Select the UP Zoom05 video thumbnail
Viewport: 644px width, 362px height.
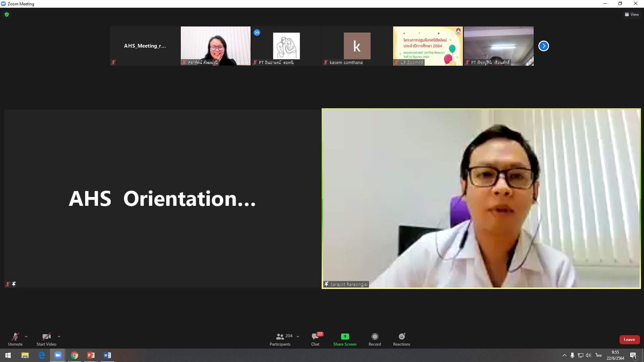[x=428, y=46]
